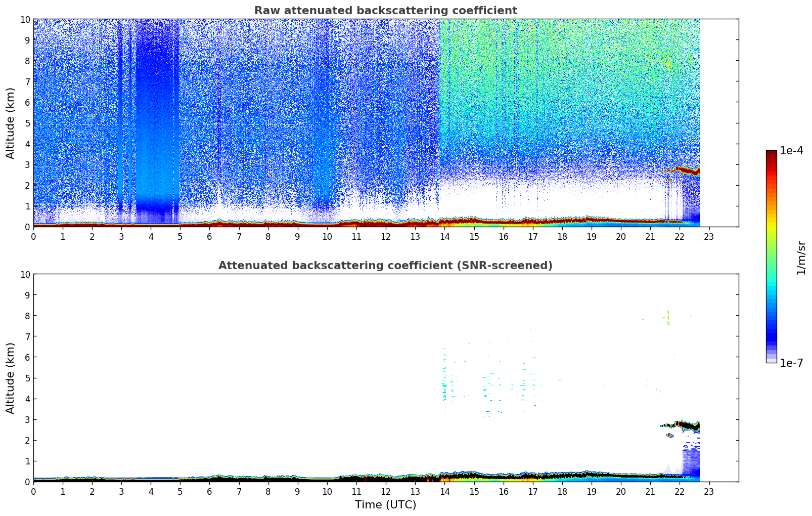The width and height of the screenshot is (812, 516).
Task: Click the '1/m/sr' colorbar unit label
Action: (x=801, y=257)
